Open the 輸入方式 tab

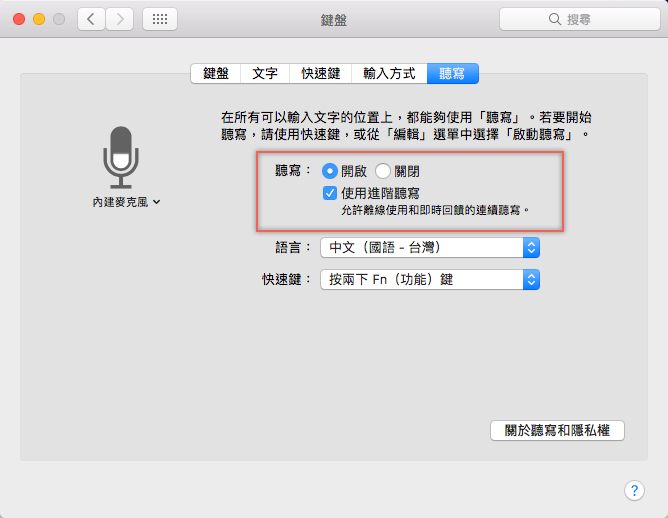tap(389, 73)
